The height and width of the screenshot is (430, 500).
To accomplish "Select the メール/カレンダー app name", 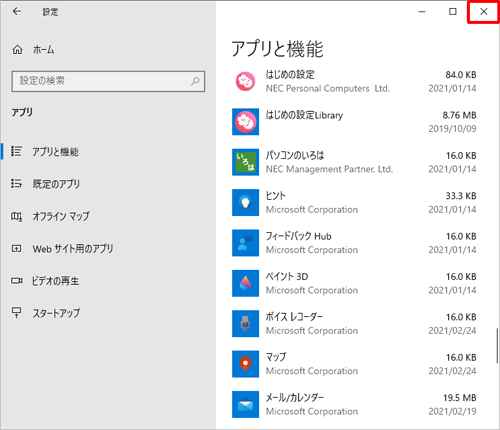I will pyautogui.click(x=295, y=397).
